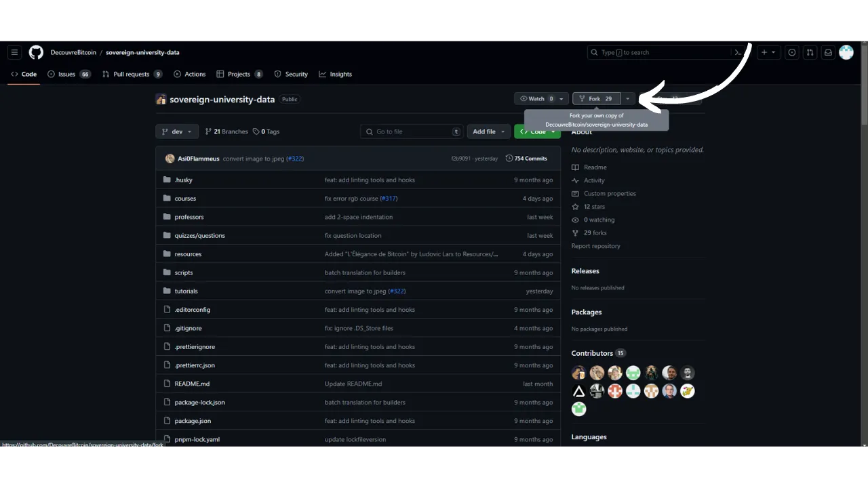This screenshot has width=868, height=488.
Task: Open commit 'fix: ignore .DS_Store files'
Action: click(359, 328)
